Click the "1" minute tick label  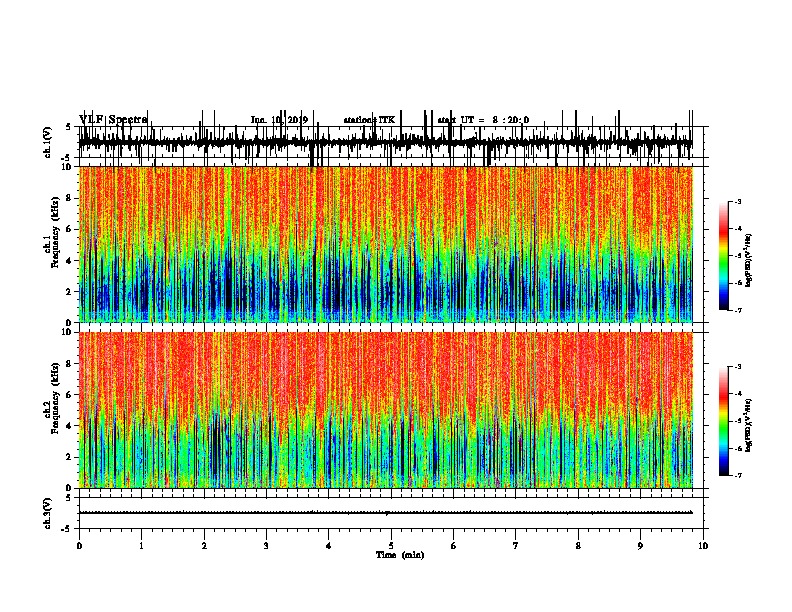pyautogui.click(x=141, y=546)
